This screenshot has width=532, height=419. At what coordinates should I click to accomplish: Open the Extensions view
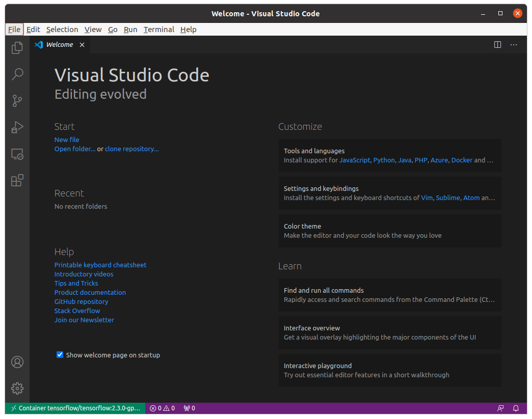(17, 180)
